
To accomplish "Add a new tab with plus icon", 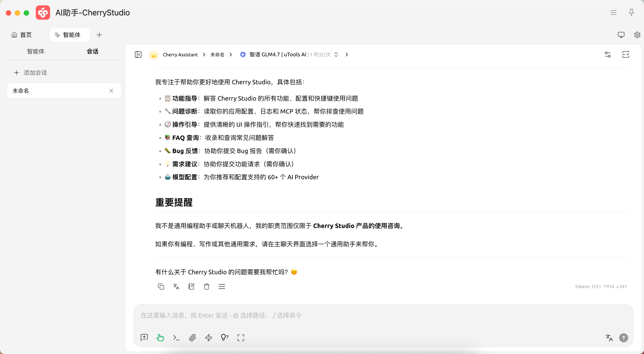I will (x=99, y=35).
